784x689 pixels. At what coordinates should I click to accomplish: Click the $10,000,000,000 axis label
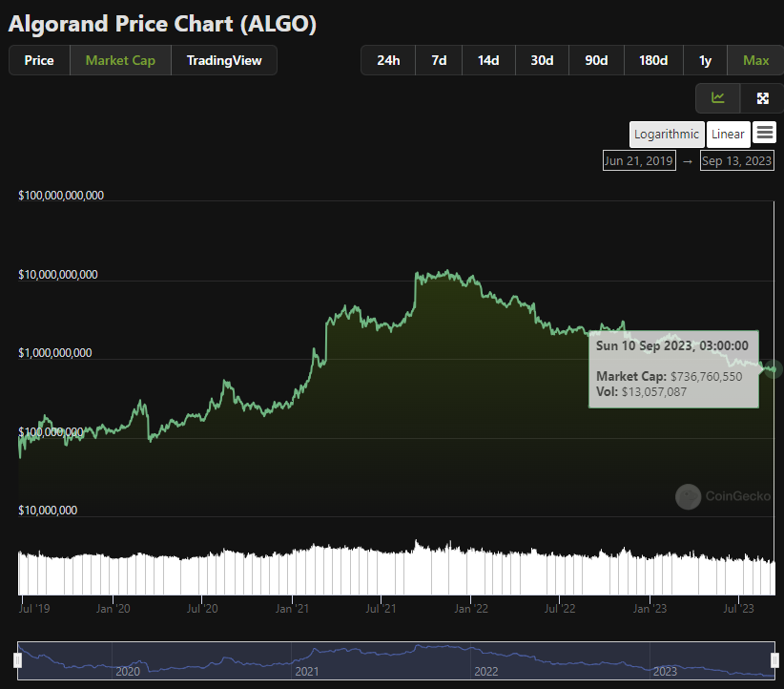tap(58, 275)
